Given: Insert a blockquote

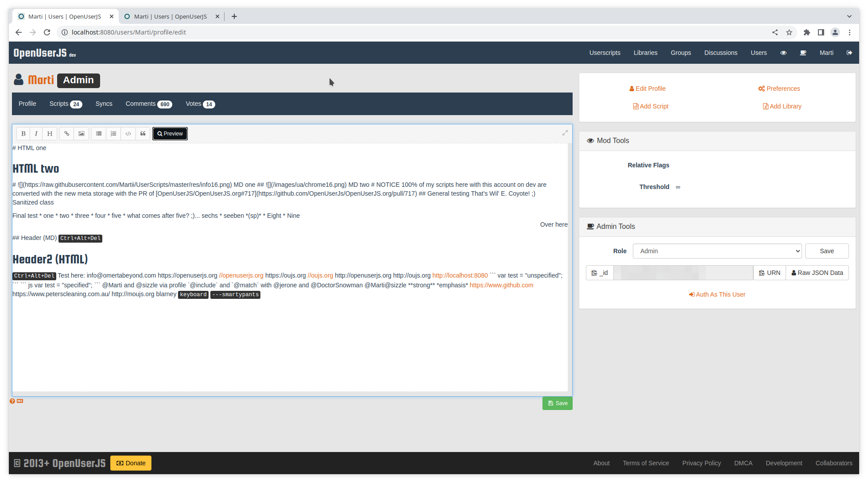Looking at the screenshot, I should 143,134.
